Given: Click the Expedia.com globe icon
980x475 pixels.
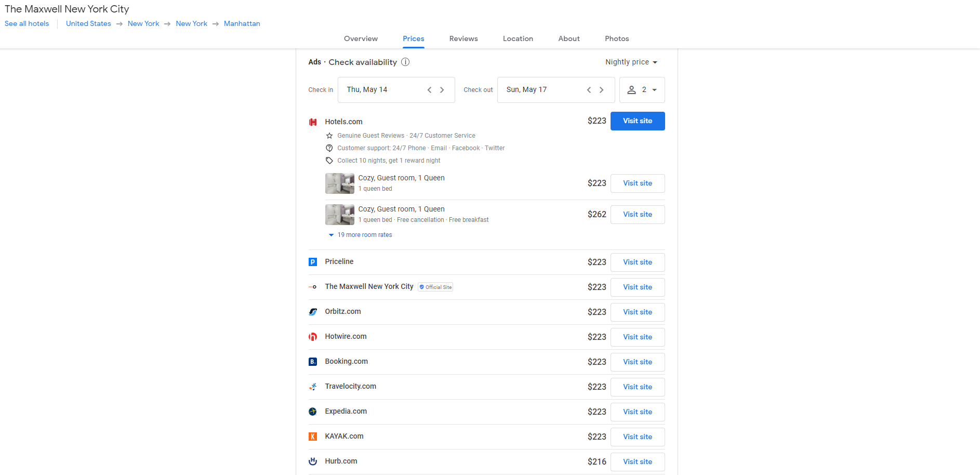Looking at the screenshot, I should point(313,412).
